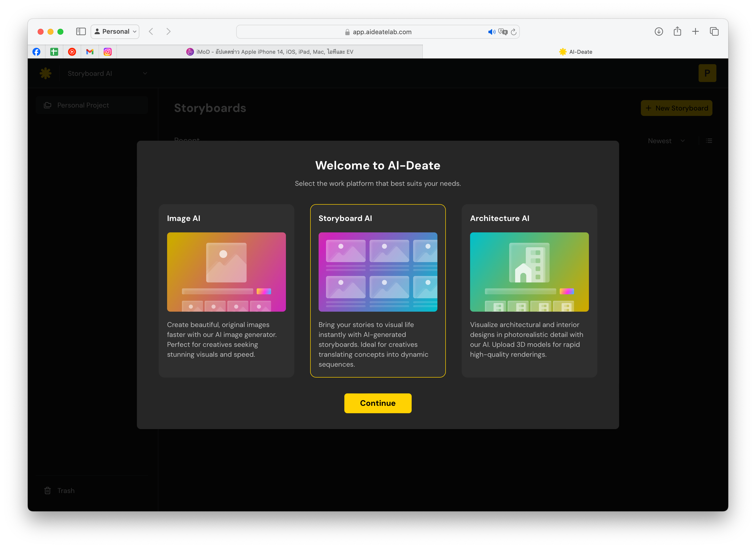Open the Instagram pinned tab

pyautogui.click(x=108, y=52)
